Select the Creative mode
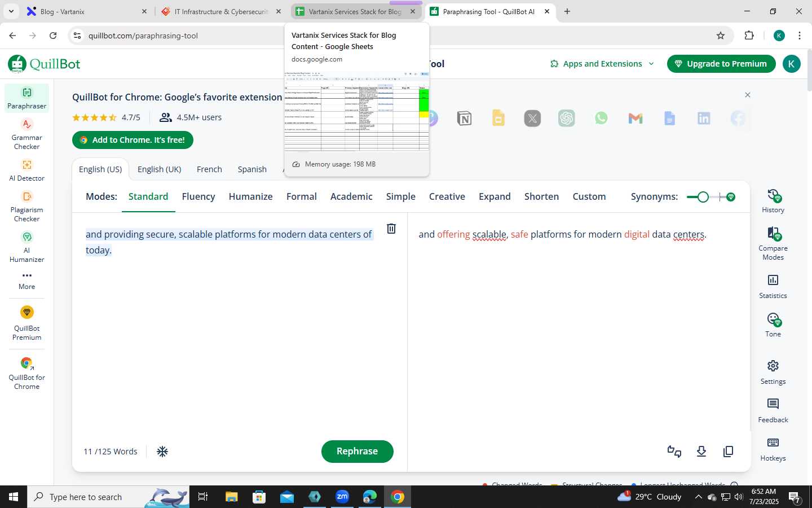This screenshot has height=508, width=812. tap(447, 196)
